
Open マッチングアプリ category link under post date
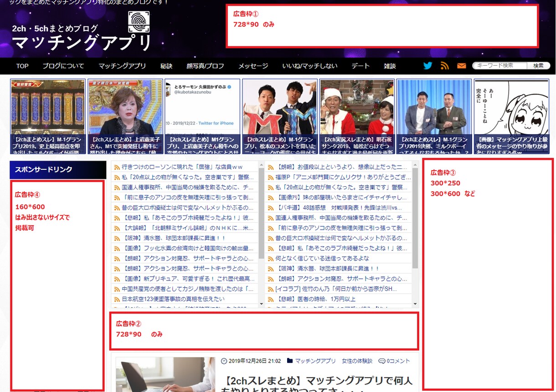(x=315, y=361)
